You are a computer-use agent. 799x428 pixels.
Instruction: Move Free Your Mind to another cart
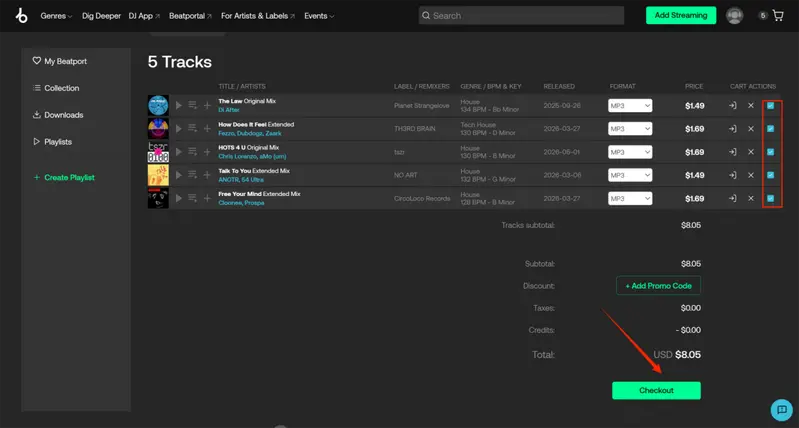tap(733, 198)
